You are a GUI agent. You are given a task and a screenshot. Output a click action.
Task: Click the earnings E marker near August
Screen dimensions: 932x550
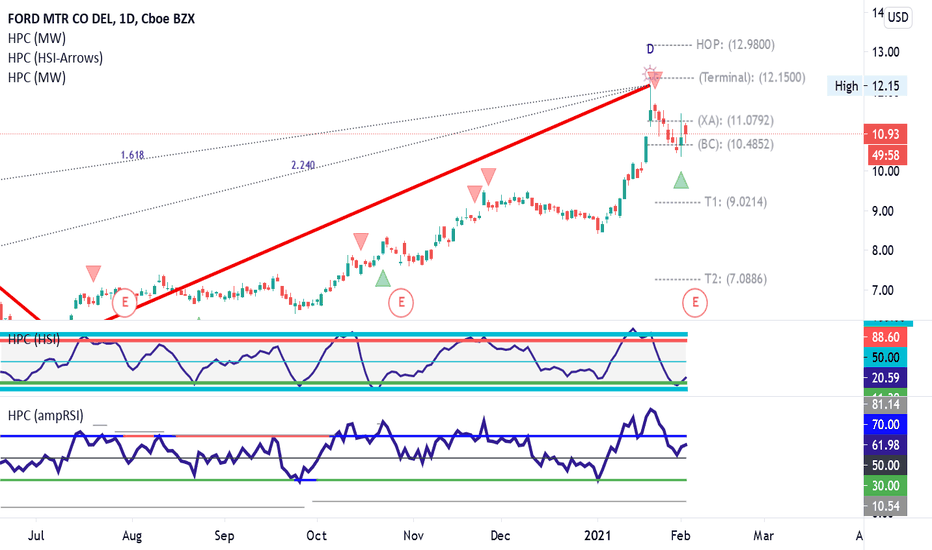tap(125, 303)
